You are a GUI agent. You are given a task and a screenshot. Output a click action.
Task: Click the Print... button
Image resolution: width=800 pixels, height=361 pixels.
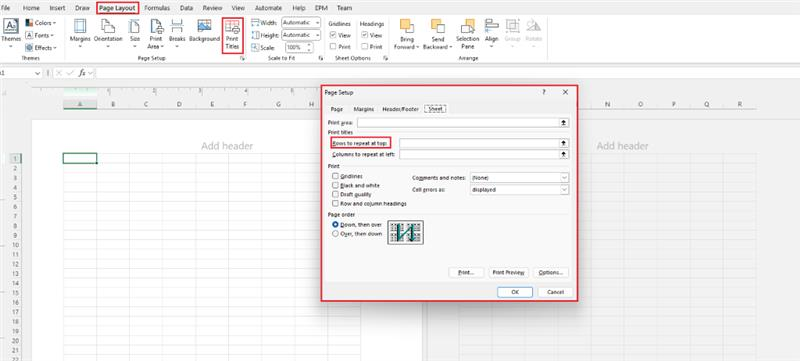point(466,273)
